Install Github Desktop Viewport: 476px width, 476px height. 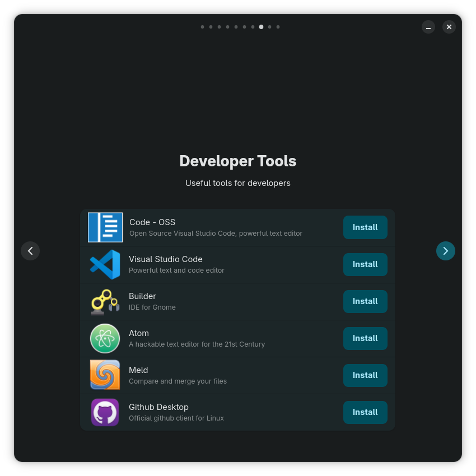click(x=365, y=412)
